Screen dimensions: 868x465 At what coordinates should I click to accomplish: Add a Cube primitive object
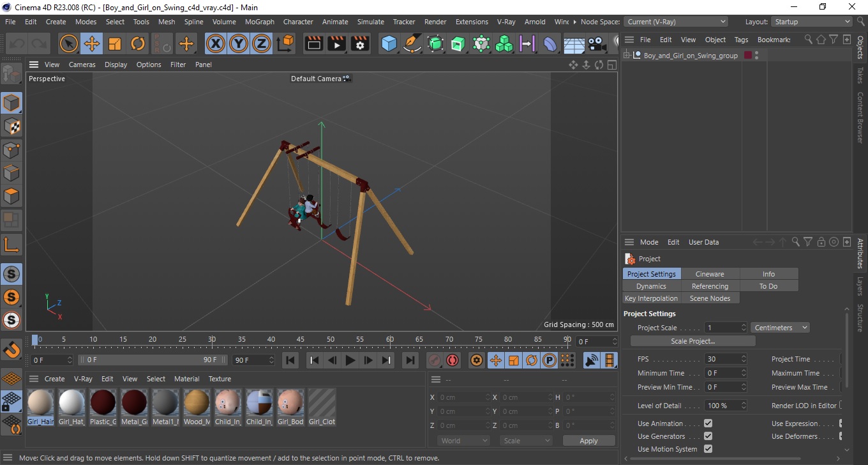click(x=389, y=43)
